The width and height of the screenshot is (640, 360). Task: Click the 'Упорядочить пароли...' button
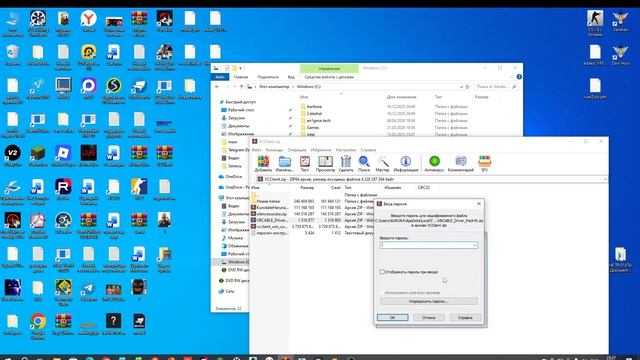(429, 301)
